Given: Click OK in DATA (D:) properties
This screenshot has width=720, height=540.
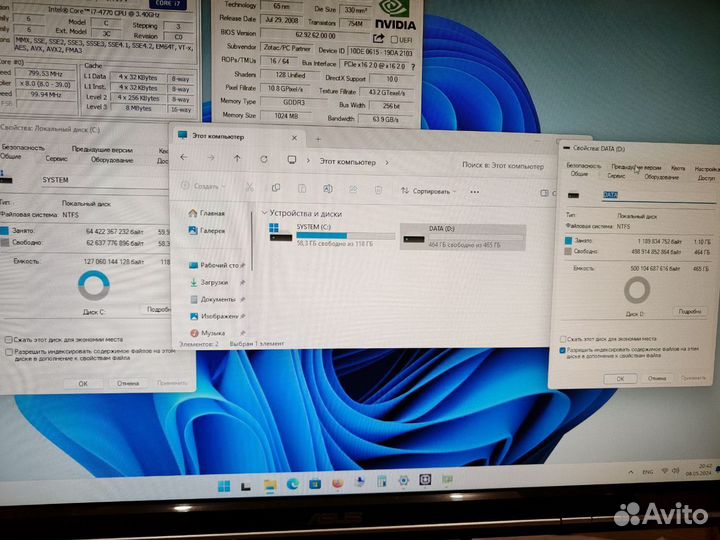Looking at the screenshot, I should coord(620,379).
